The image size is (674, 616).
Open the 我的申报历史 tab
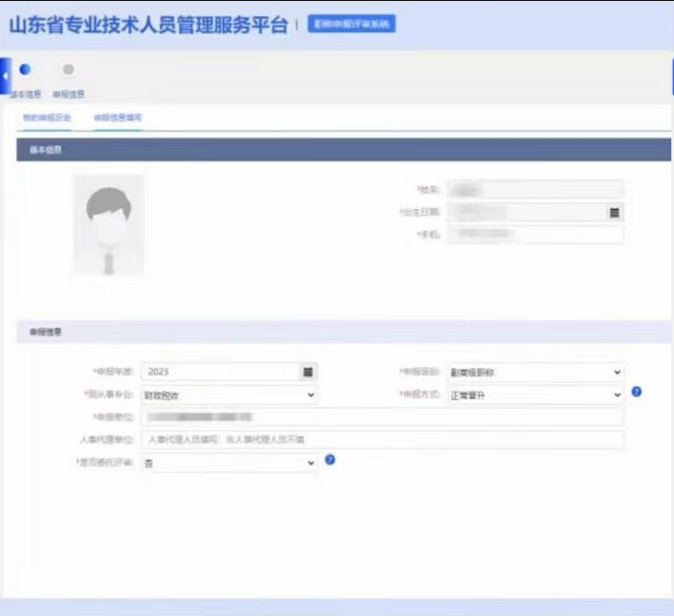(x=47, y=118)
